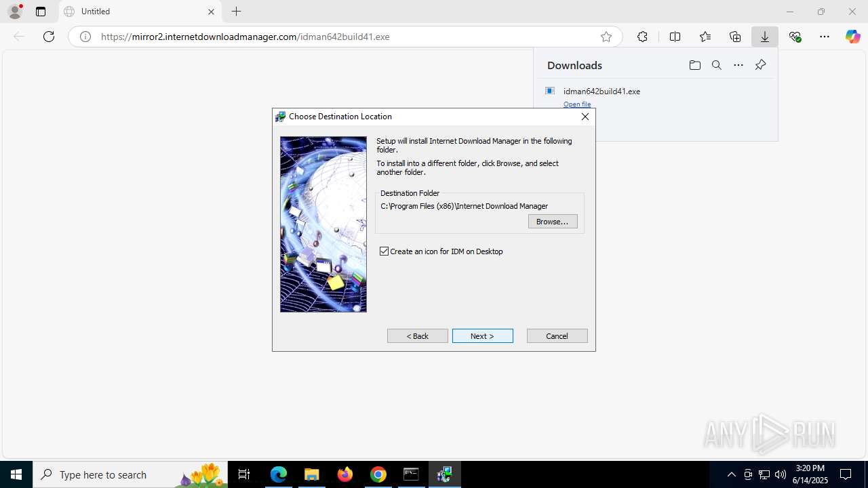Image resolution: width=868 pixels, height=488 pixels.
Task: Open the Browse folder dialog
Action: pos(553,222)
